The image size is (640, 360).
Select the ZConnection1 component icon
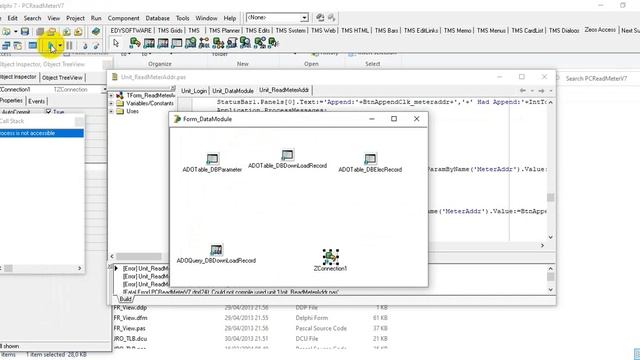pyautogui.click(x=331, y=257)
